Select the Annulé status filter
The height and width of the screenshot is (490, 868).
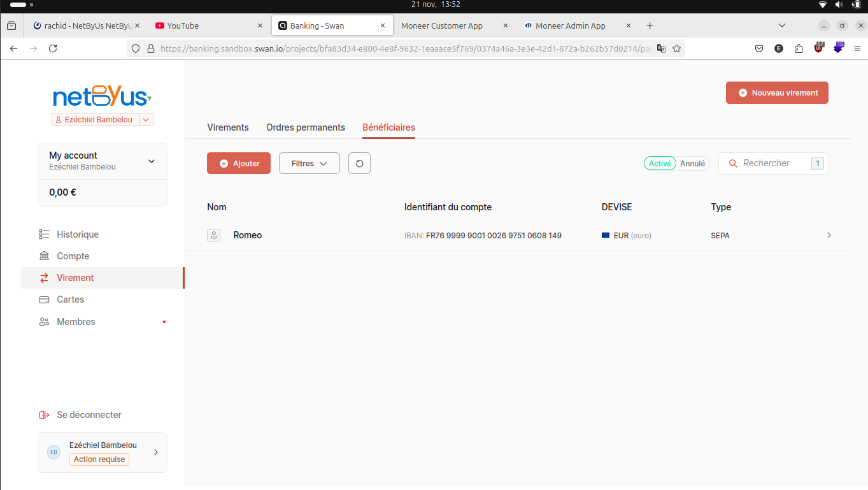(x=692, y=164)
